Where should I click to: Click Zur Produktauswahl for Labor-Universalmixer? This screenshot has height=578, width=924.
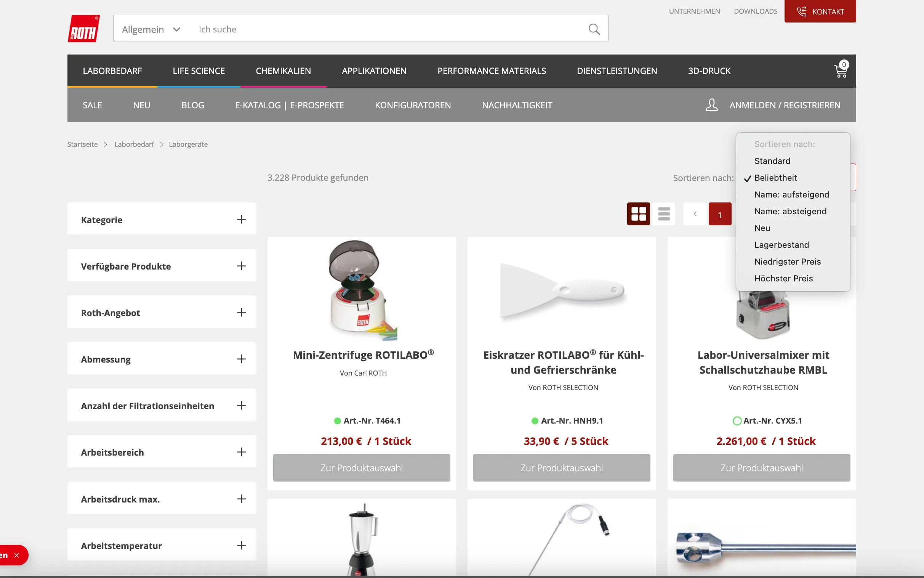762,468
